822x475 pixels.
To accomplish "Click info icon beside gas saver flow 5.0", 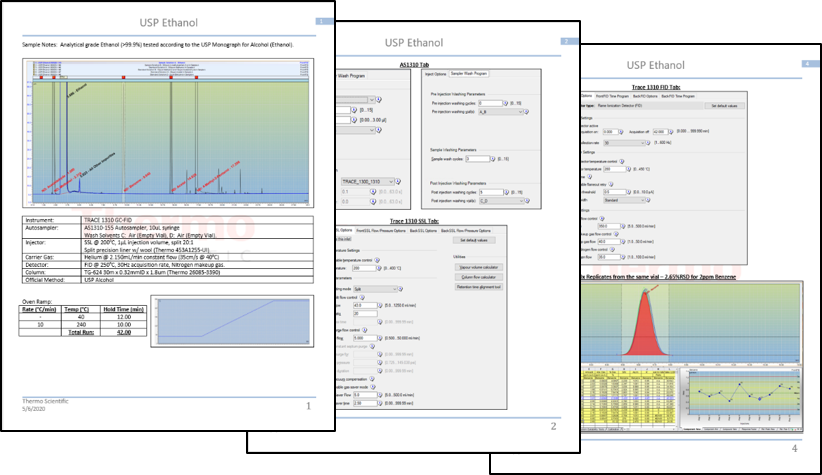I will [379, 395].
